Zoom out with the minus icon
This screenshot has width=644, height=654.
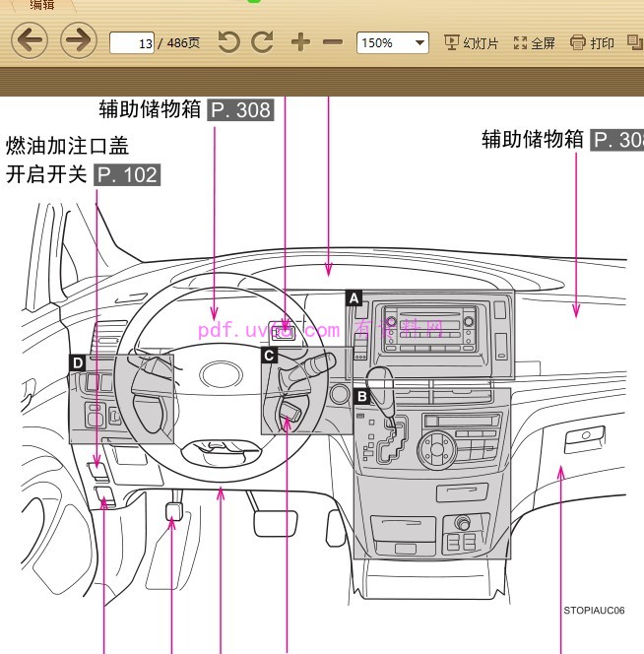333,42
